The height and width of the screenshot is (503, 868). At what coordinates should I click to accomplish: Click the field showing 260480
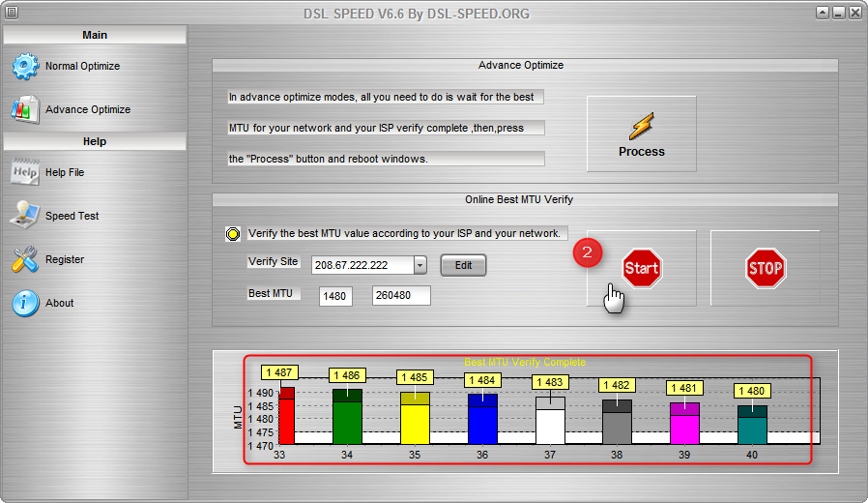tap(401, 296)
